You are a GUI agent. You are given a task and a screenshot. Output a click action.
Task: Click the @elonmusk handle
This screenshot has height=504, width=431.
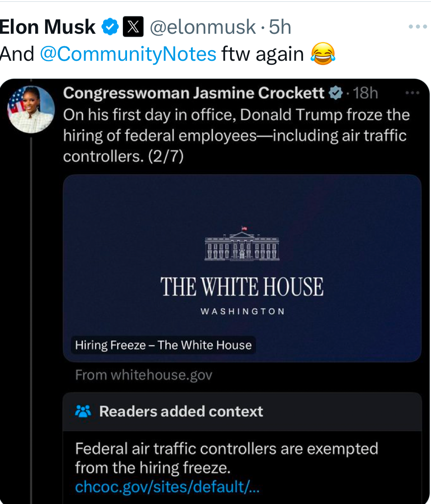(x=202, y=27)
